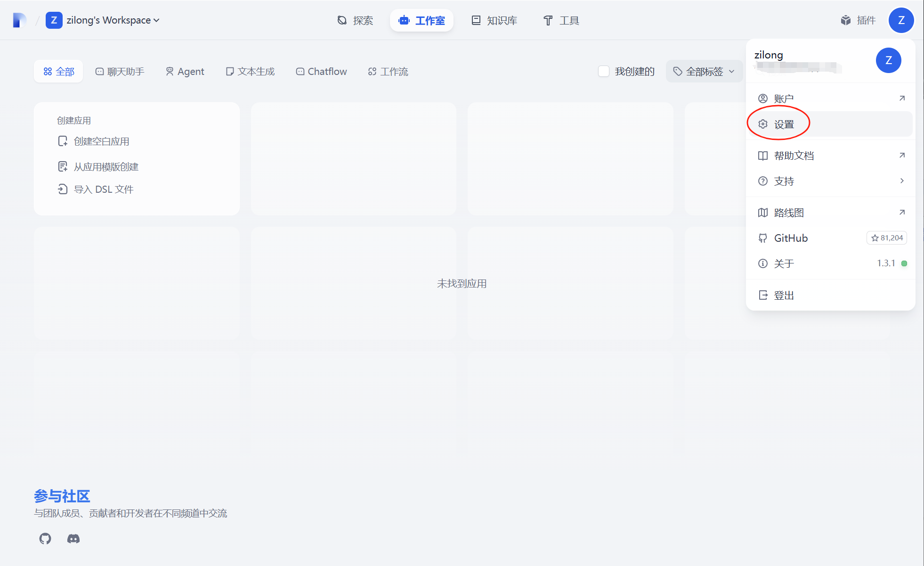Click the GitHub star count badge
Screen dimensions: 924x566
pyautogui.click(x=886, y=238)
